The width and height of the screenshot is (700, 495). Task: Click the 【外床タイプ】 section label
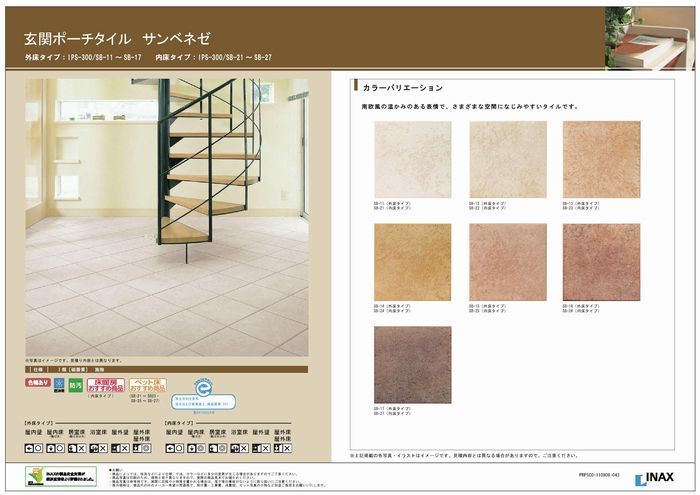pos(39,423)
